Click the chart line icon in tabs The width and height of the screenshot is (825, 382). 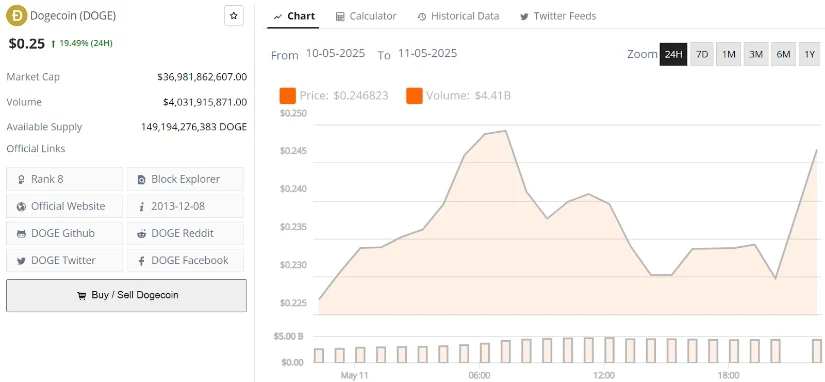point(278,17)
